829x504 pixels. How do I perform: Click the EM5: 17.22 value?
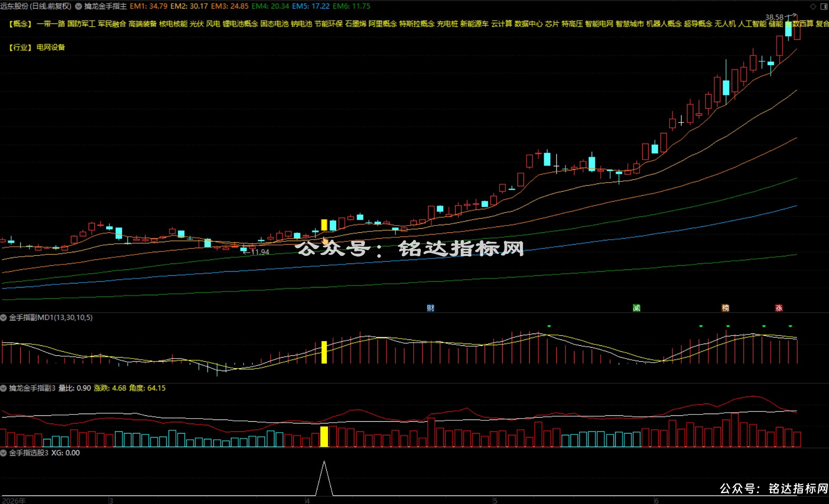(x=311, y=6)
